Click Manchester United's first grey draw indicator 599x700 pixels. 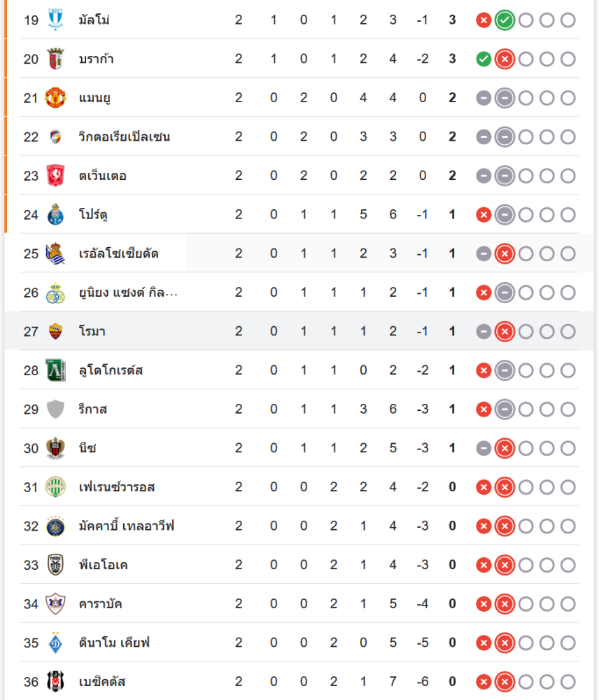[483, 98]
